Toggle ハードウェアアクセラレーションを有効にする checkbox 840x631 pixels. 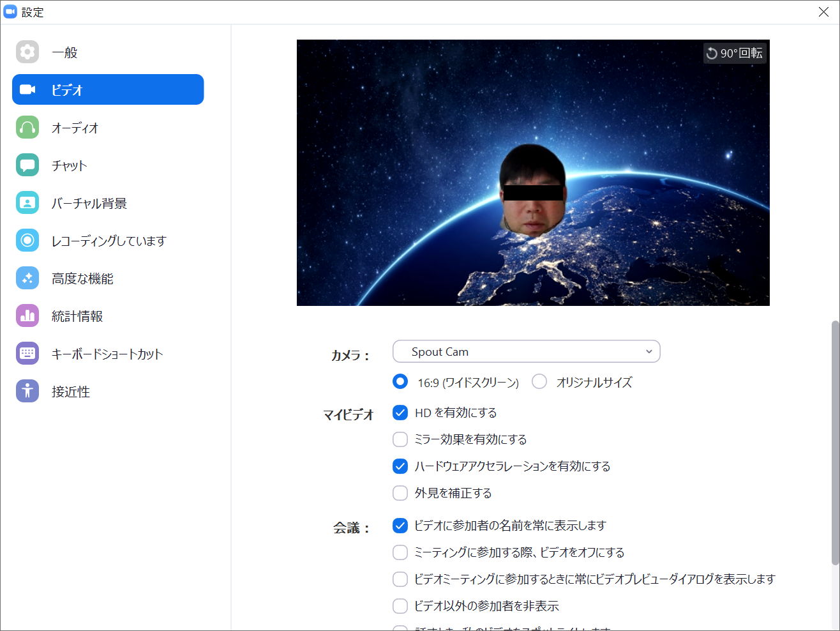point(400,466)
